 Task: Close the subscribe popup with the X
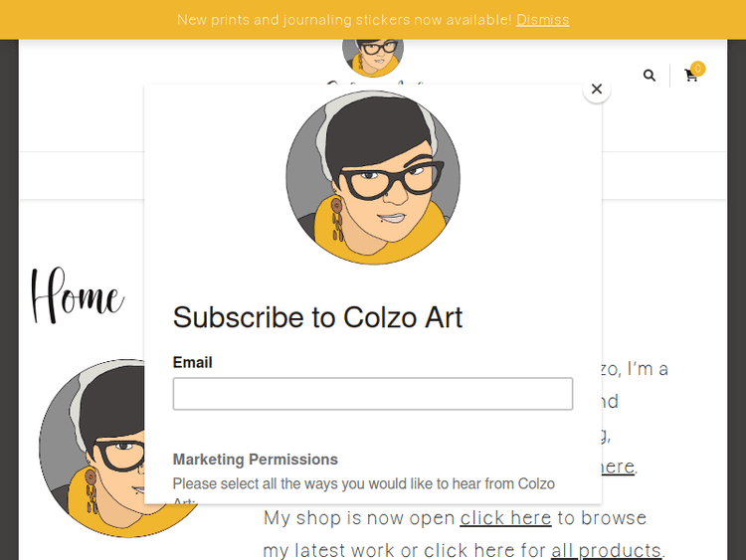pyautogui.click(x=597, y=90)
